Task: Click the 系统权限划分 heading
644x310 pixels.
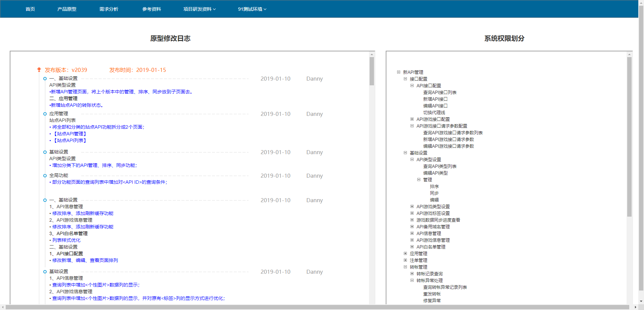Action: [x=504, y=38]
